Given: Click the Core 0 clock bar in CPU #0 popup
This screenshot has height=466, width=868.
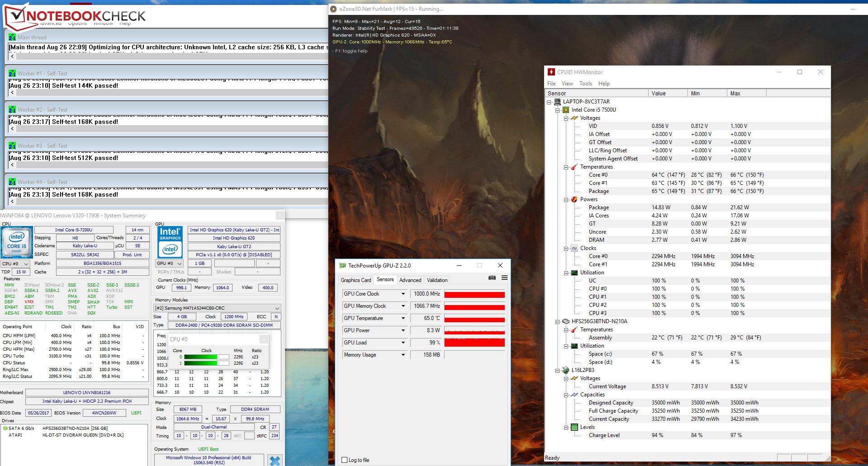Looking at the screenshot, I should [x=207, y=357].
